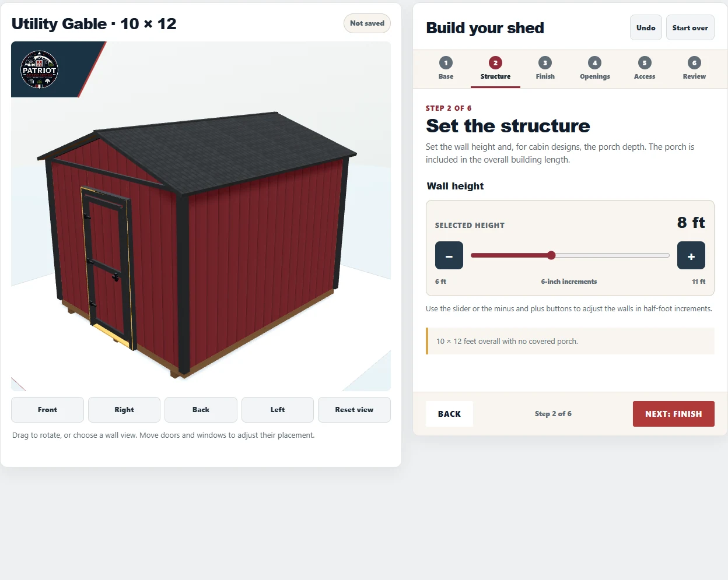Click the 6 ft minimum label
Image resolution: width=728 pixels, height=580 pixels.
pos(440,282)
